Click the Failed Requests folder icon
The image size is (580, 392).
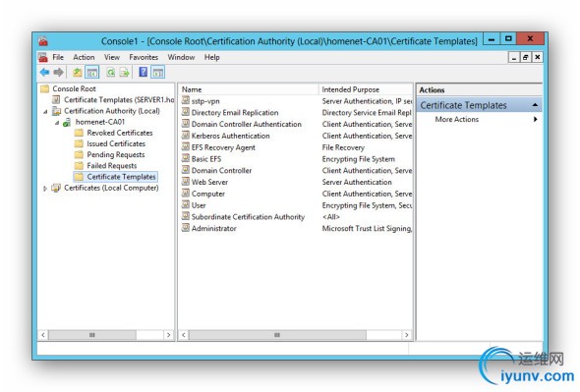coord(79,166)
